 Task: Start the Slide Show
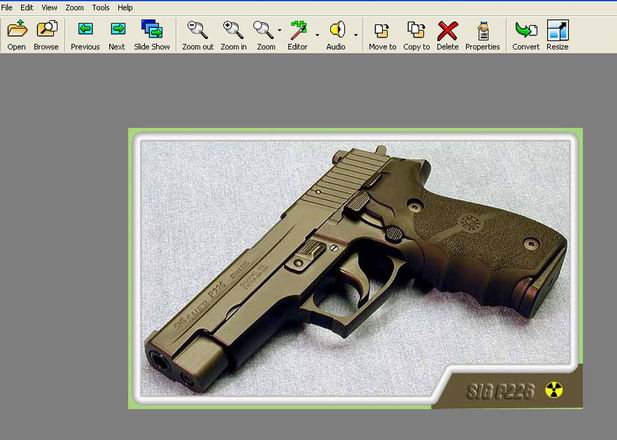point(153,30)
